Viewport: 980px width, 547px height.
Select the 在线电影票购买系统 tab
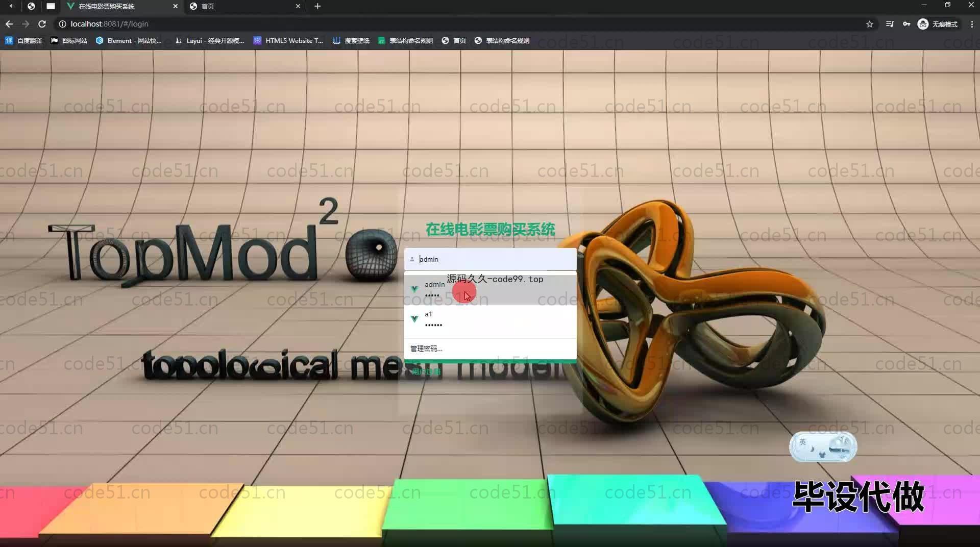click(121, 6)
